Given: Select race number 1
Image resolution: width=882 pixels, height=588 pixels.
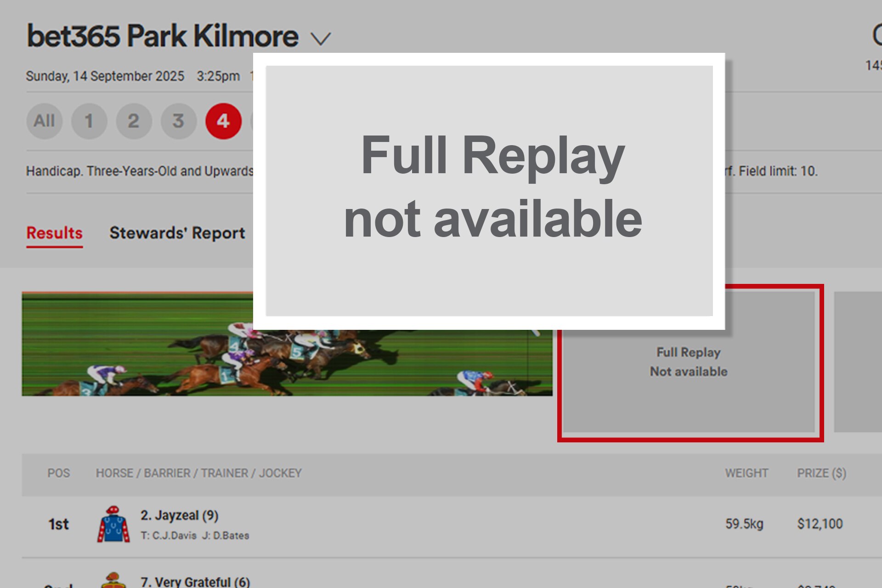Looking at the screenshot, I should pyautogui.click(x=89, y=121).
